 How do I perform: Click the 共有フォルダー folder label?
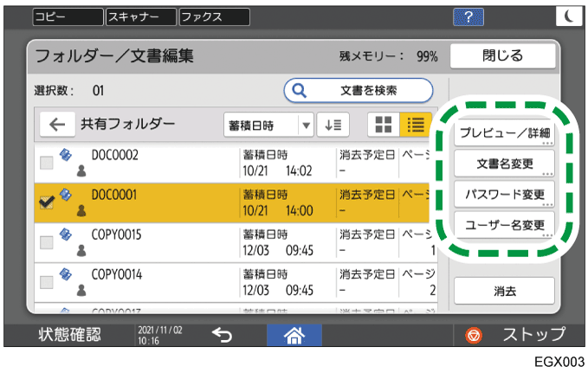pos(128,124)
